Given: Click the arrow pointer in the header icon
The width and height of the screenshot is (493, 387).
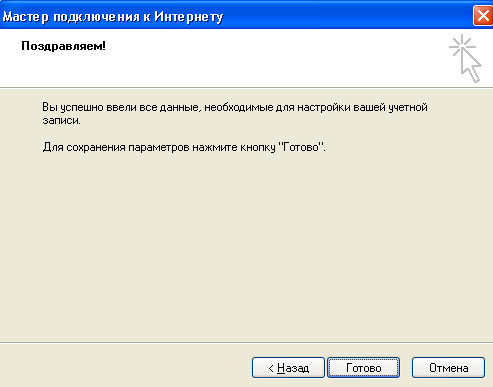Looking at the screenshot, I should click(471, 67).
